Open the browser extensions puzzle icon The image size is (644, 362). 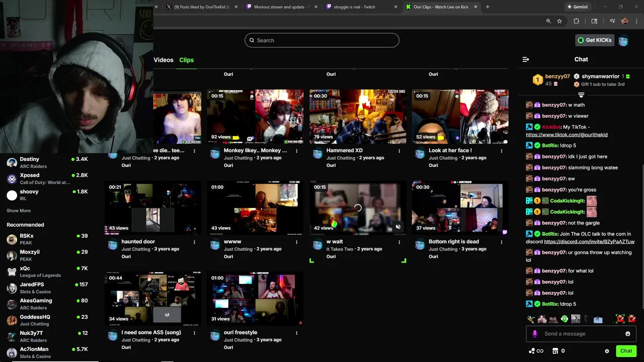pos(577,21)
